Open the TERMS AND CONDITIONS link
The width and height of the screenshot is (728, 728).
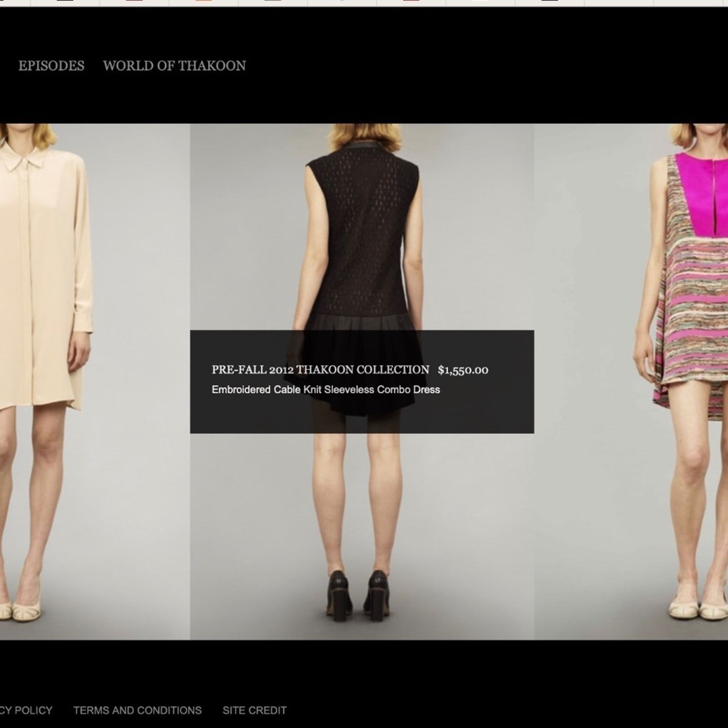pyautogui.click(x=137, y=710)
